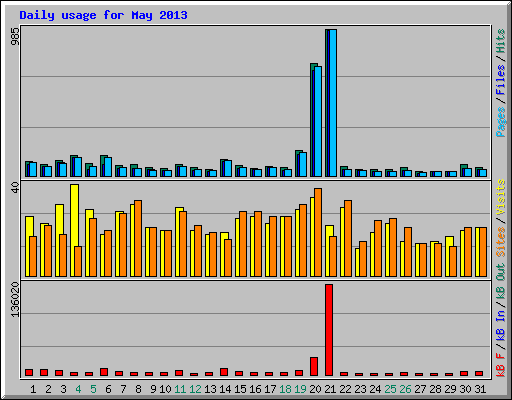Click the orange sites bar for day 8
This screenshot has width=512, height=400.
[x=138, y=238]
